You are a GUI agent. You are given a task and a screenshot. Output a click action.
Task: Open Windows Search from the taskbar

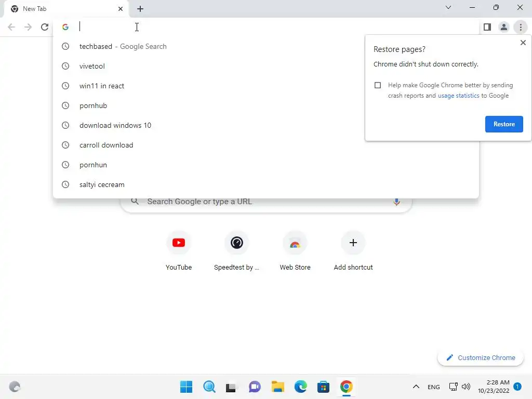(x=209, y=387)
